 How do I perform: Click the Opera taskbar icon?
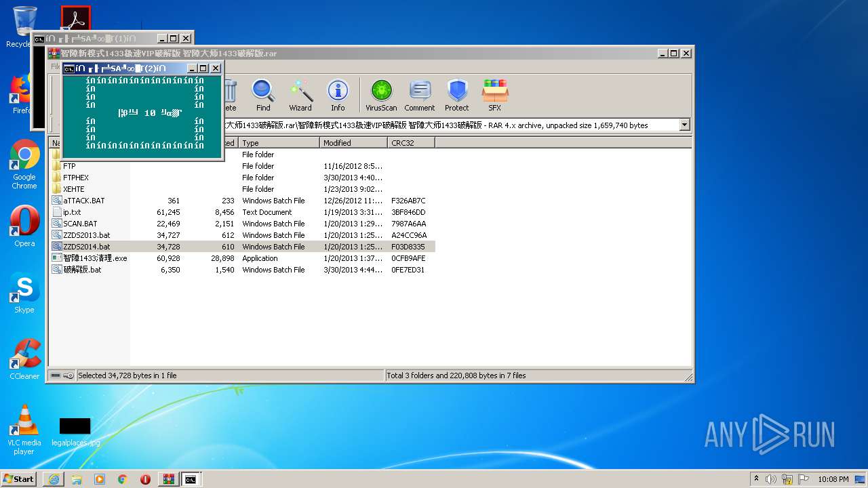point(145,479)
